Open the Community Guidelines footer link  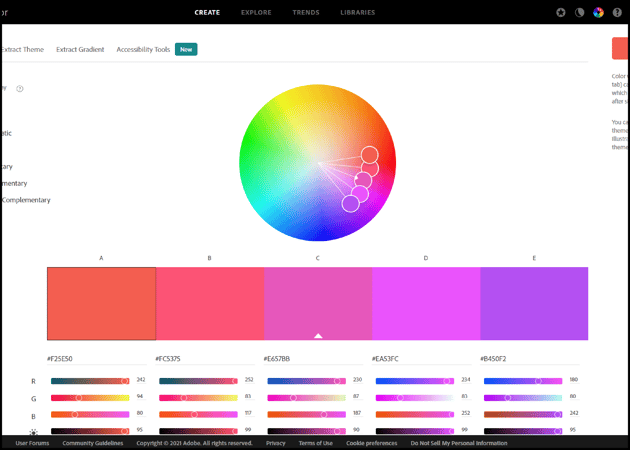click(93, 443)
